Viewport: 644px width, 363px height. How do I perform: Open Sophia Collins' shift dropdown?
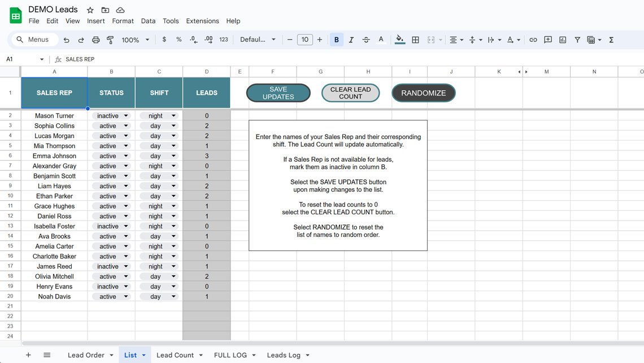point(173,126)
